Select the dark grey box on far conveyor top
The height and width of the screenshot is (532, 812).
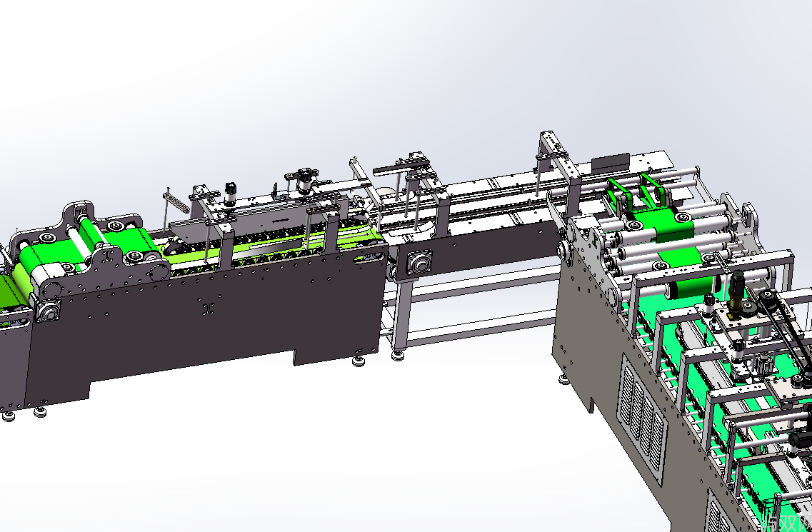[x=611, y=164]
